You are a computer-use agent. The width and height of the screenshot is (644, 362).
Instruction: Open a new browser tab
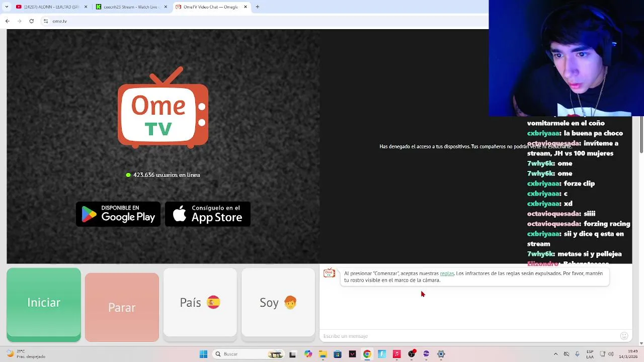257,7
